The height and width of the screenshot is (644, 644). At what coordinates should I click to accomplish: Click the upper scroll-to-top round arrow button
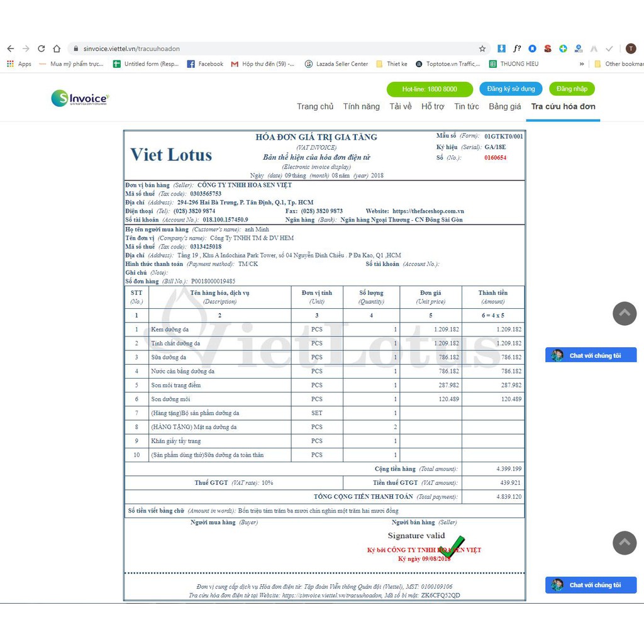tap(624, 313)
